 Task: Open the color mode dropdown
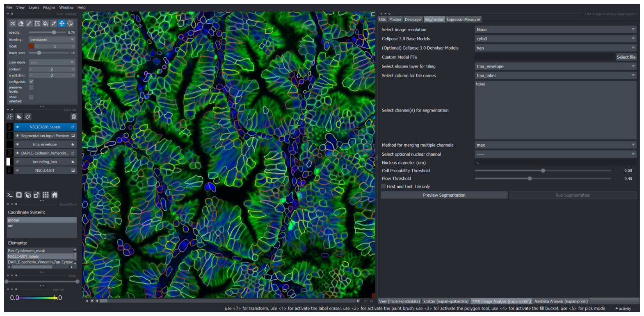coord(52,62)
